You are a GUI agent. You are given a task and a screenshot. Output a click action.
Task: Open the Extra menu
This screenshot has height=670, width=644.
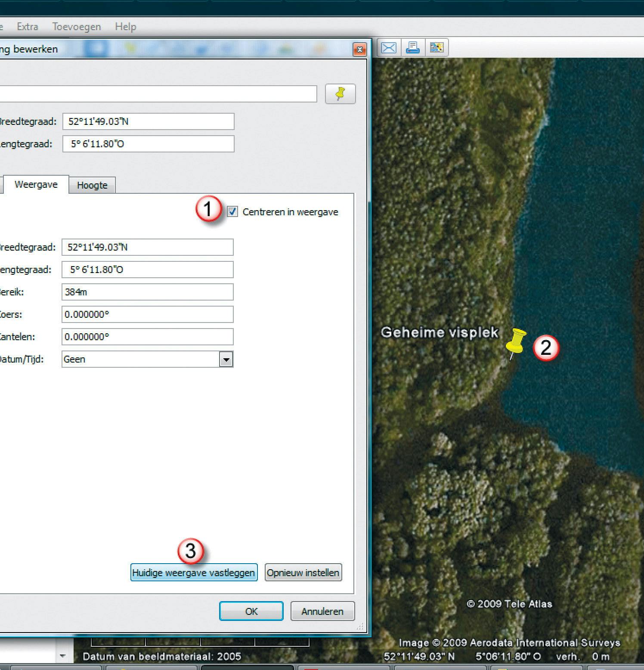[x=28, y=27]
